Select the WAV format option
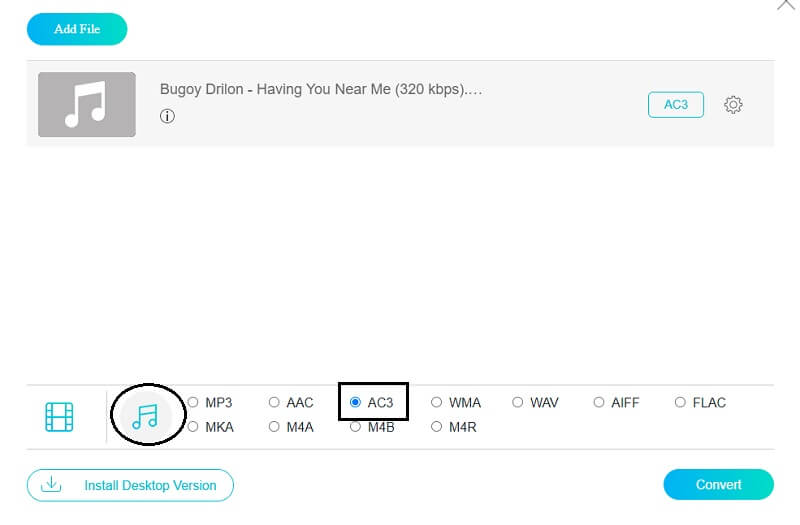This screenshot has height=525, width=800. (518, 403)
